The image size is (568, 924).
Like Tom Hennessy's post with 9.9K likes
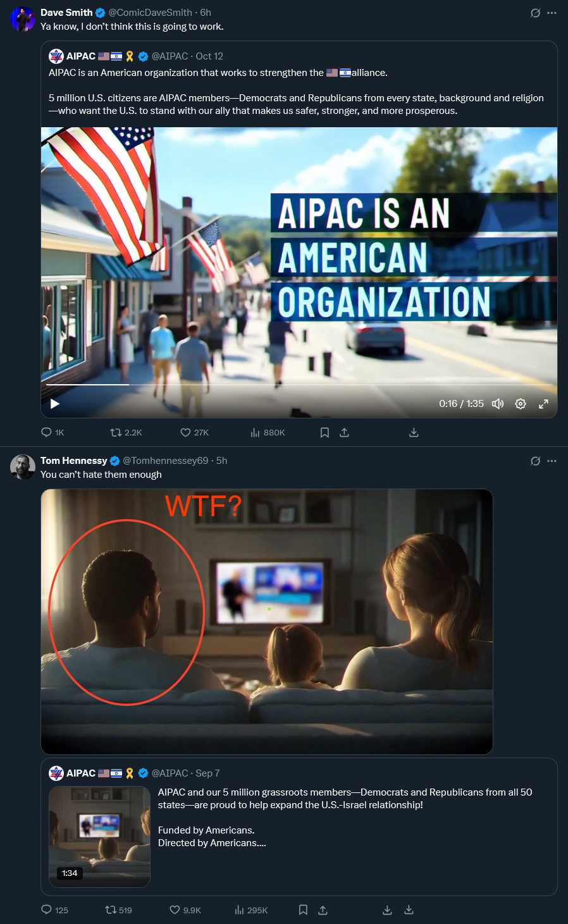point(185,910)
